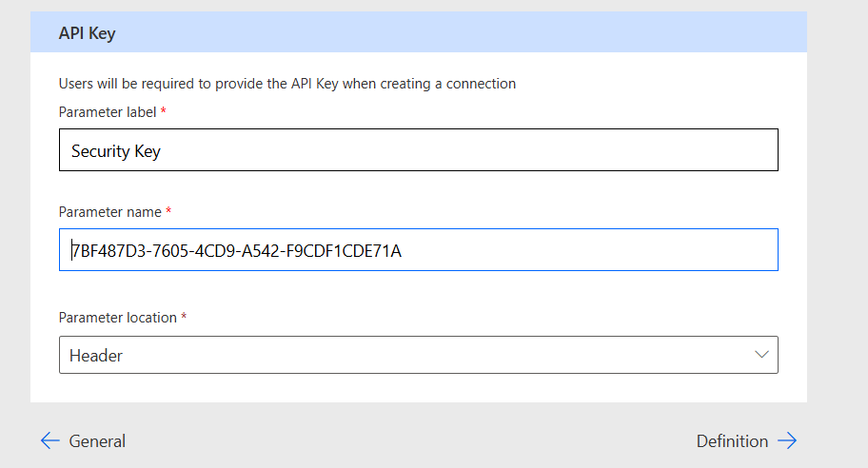868x468 pixels.
Task: Open the Parameter location combo box
Action: (x=419, y=355)
